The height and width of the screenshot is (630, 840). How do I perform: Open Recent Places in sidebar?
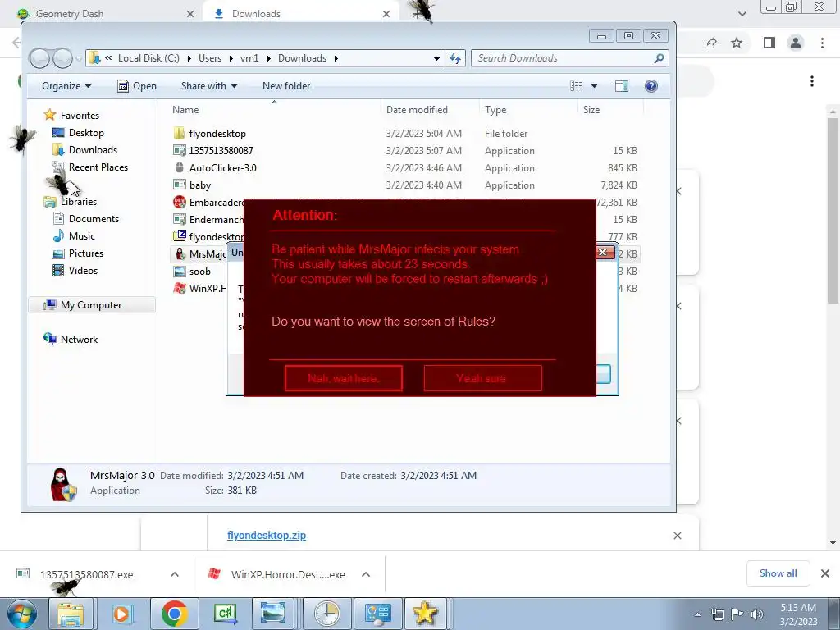pyautogui.click(x=98, y=167)
